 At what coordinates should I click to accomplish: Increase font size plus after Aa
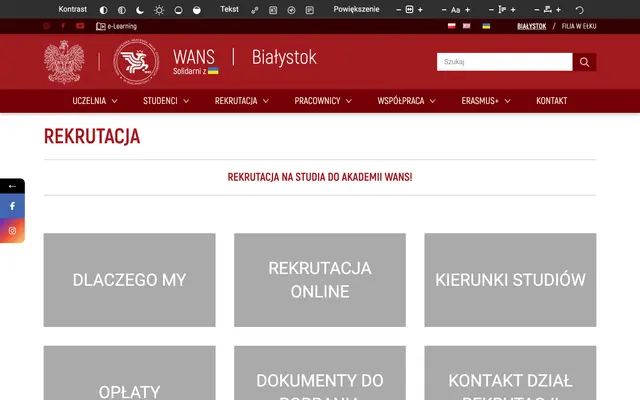click(x=467, y=10)
